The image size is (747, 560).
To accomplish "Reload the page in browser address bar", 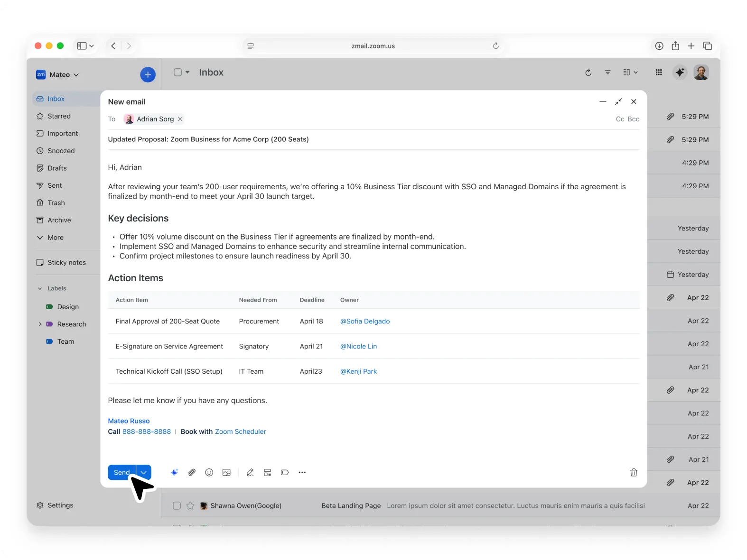I will pos(495,46).
